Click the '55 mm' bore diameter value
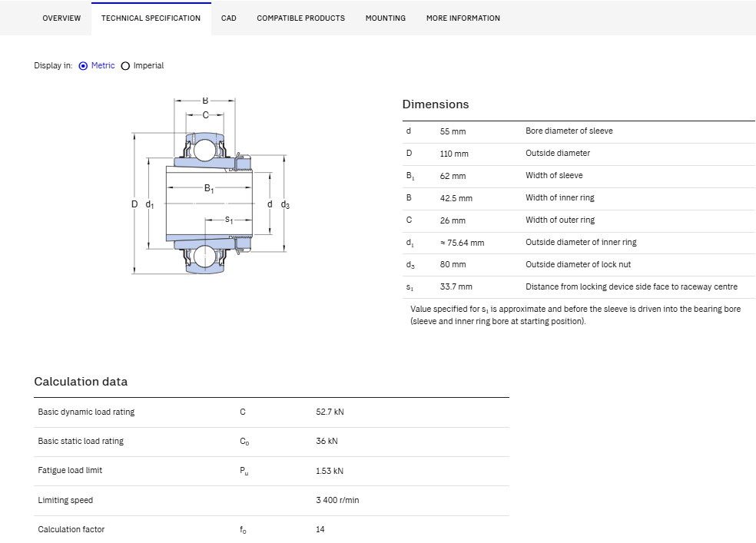This screenshot has height=543, width=756. pyautogui.click(x=453, y=131)
